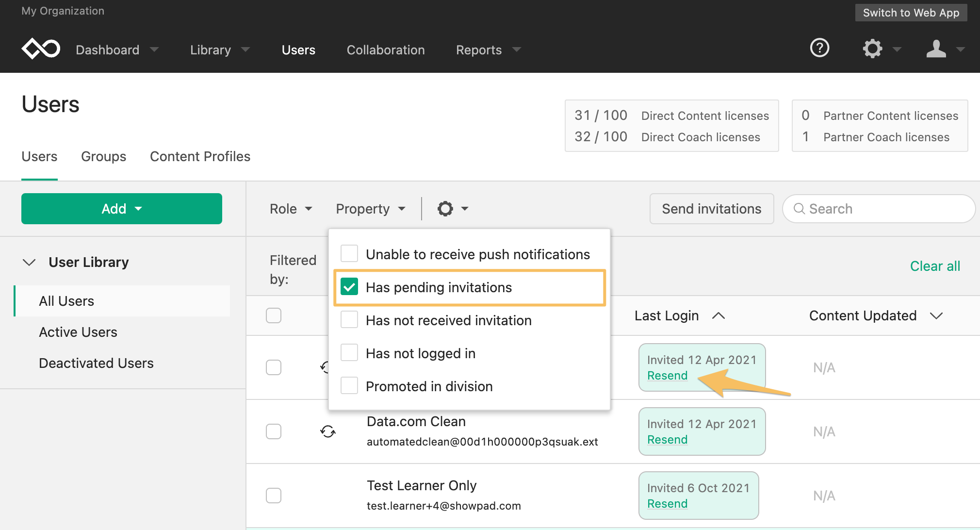
Task: Select checkbox for Test Learner Only user
Action: [x=274, y=496]
